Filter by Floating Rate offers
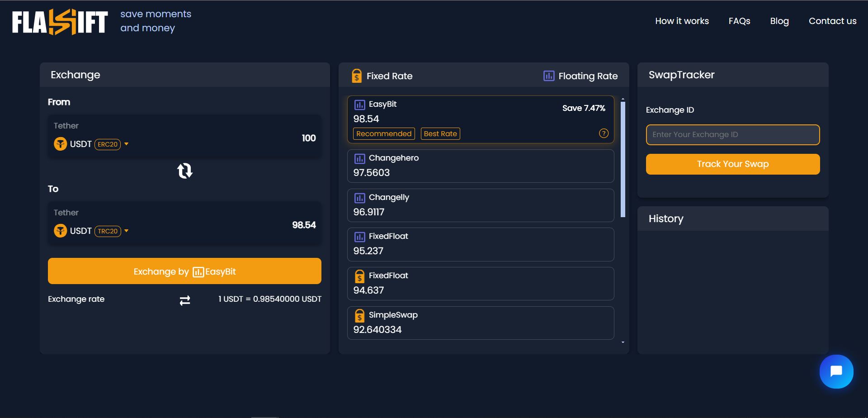This screenshot has height=418, width=868. (x=580, y=76)
